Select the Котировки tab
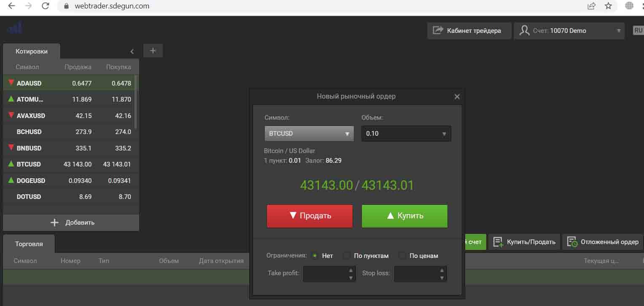This screenshot has width=644, height=306. tap(32, 51)
